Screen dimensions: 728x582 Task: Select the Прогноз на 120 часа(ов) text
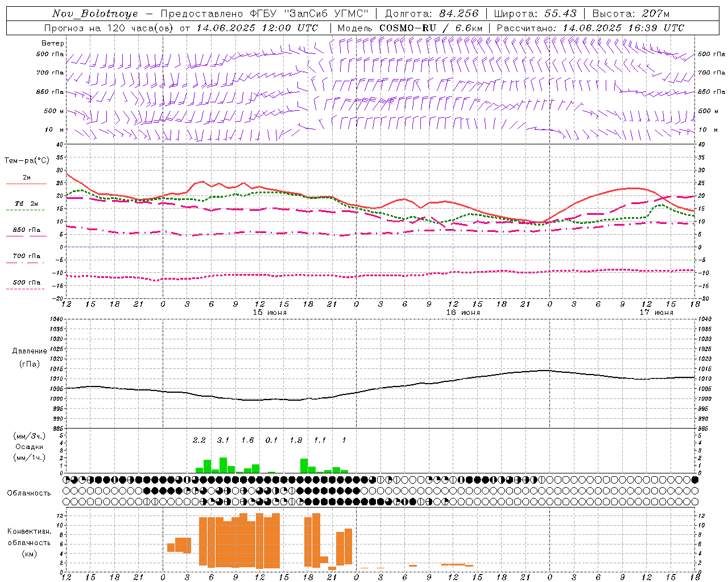tap(110, 28)
